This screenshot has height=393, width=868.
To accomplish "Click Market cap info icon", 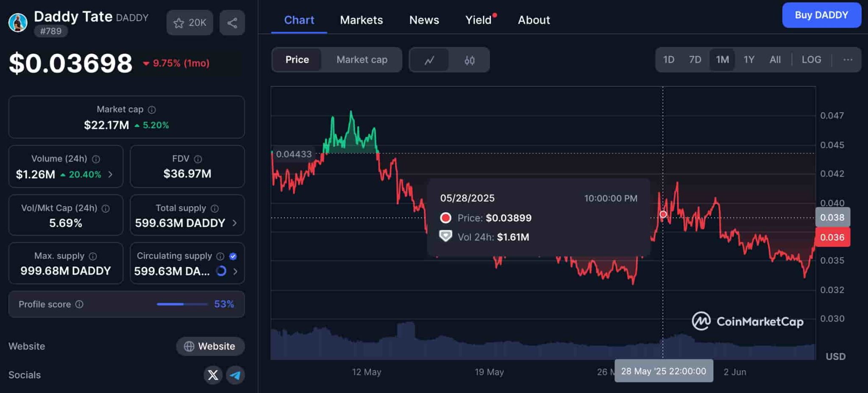I will pyautogui.click(x=152, y=110).
